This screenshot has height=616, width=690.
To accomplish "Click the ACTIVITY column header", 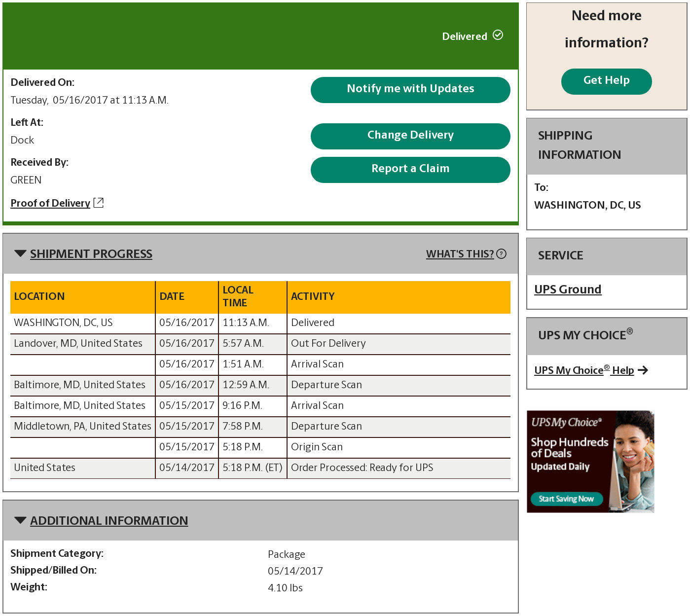I will [399, 297].
